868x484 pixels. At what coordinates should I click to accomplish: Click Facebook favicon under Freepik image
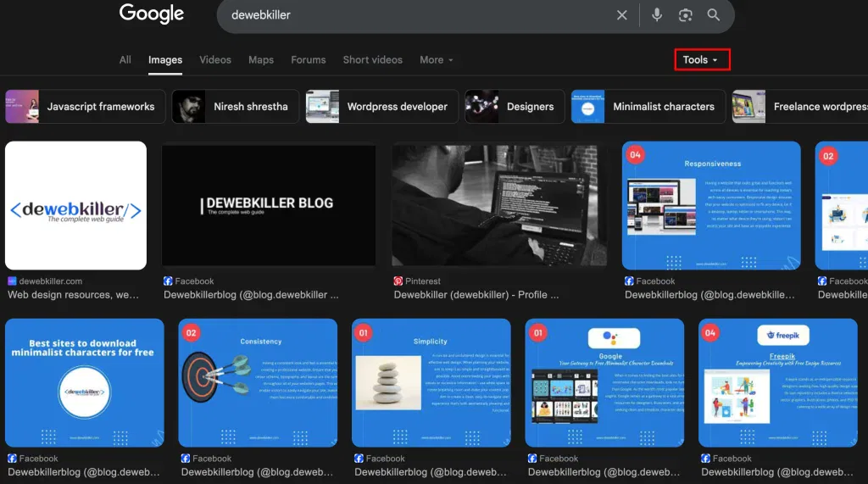click(x=705, y=459)
